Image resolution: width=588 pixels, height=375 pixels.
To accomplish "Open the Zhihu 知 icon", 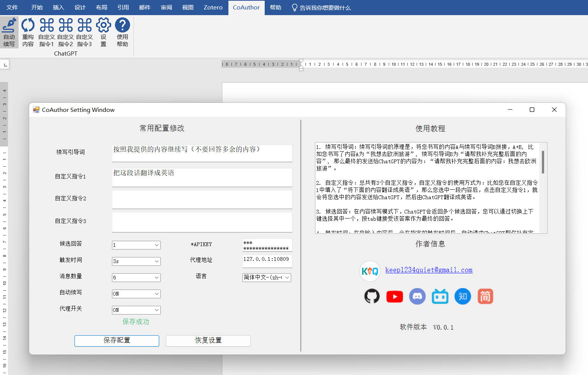I will [463, 296].
